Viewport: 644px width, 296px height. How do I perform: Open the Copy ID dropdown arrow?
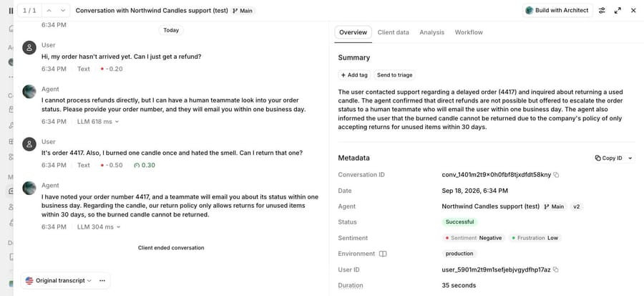click(630, 158)
